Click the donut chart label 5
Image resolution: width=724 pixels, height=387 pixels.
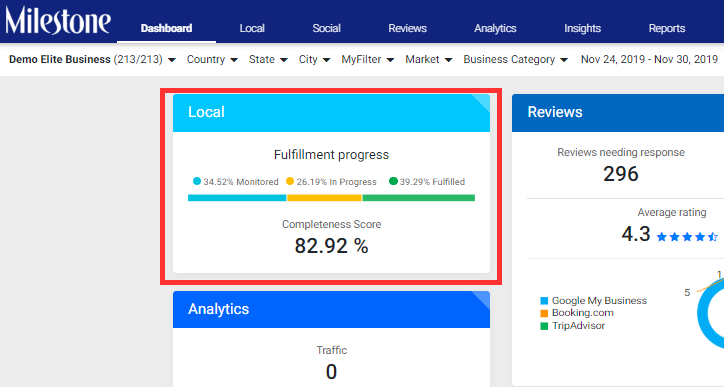[x=687, y=293]
